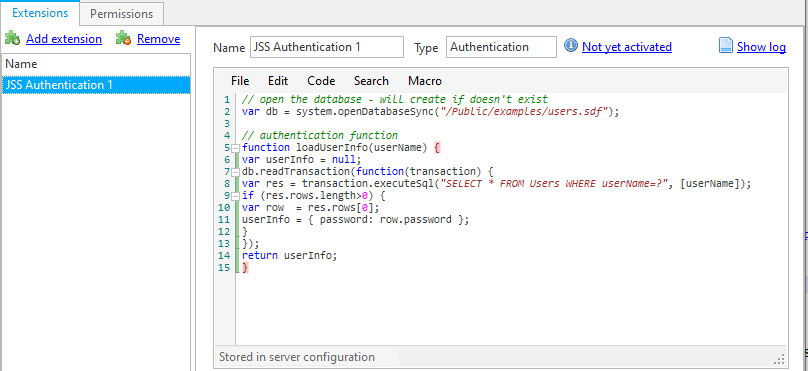Viewport: 808px width, 371px height.
Task: Open the Code menu
Action: 321,81
